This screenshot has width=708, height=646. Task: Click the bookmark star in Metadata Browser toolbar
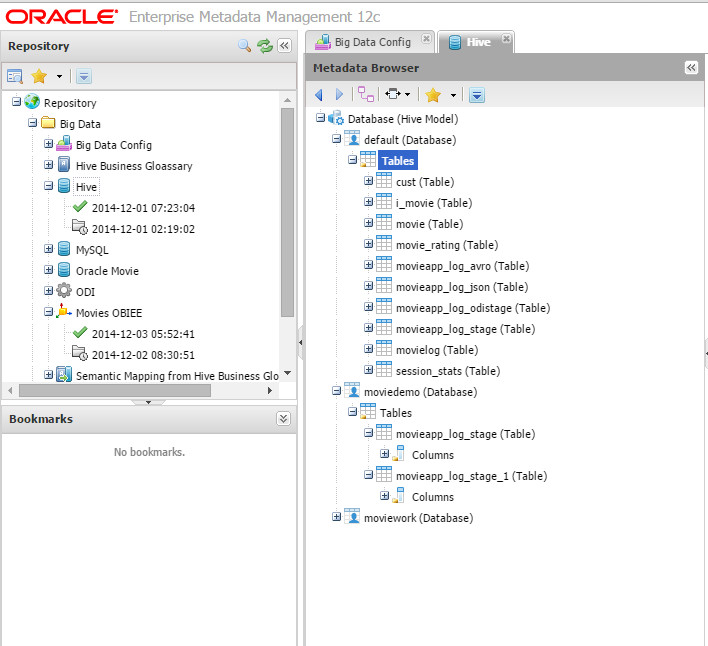(x=433, y=95)
